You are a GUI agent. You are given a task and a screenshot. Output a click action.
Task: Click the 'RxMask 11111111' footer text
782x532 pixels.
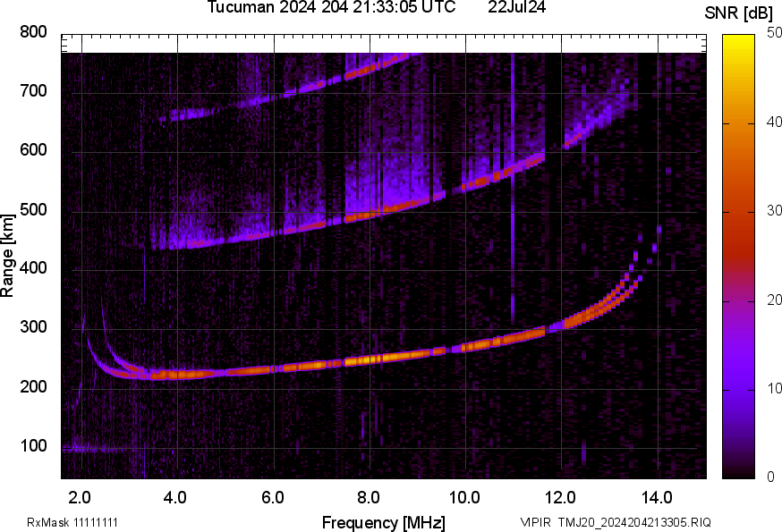pos(72,523)
